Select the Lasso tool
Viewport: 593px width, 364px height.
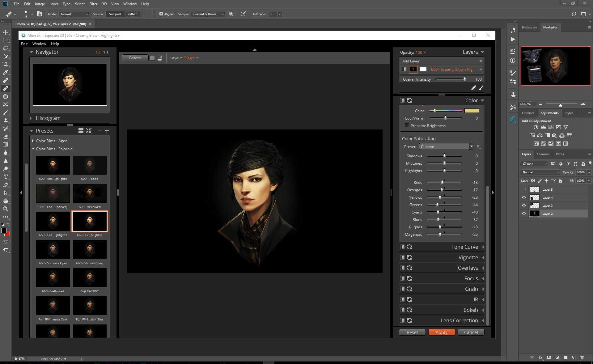click(6, 48)
